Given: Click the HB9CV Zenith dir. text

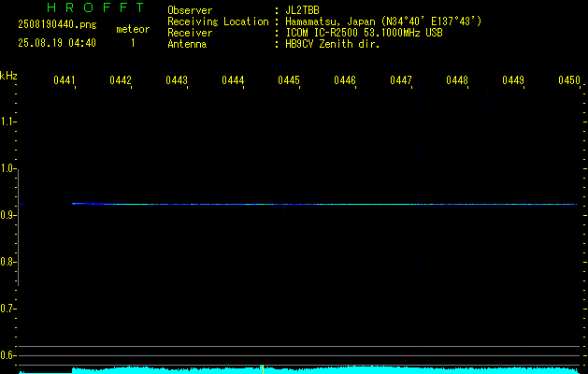Looking at the screenshot, I should [x=333, y=44].
